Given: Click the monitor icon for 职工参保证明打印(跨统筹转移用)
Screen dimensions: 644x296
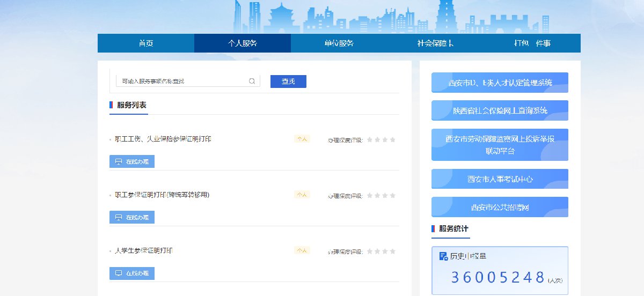Looking at the screenshot, I should pos(119,217).
